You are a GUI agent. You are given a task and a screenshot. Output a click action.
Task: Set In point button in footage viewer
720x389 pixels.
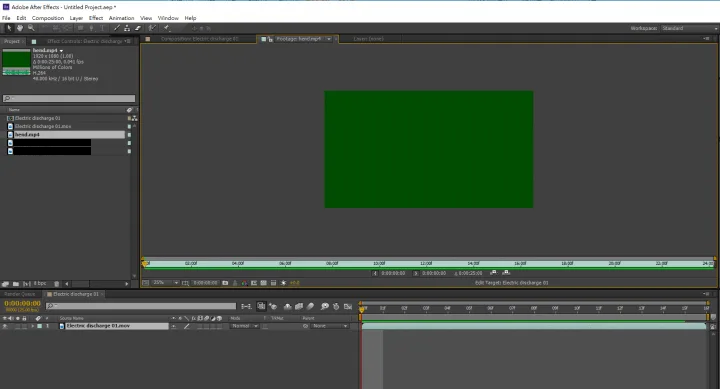375,273
